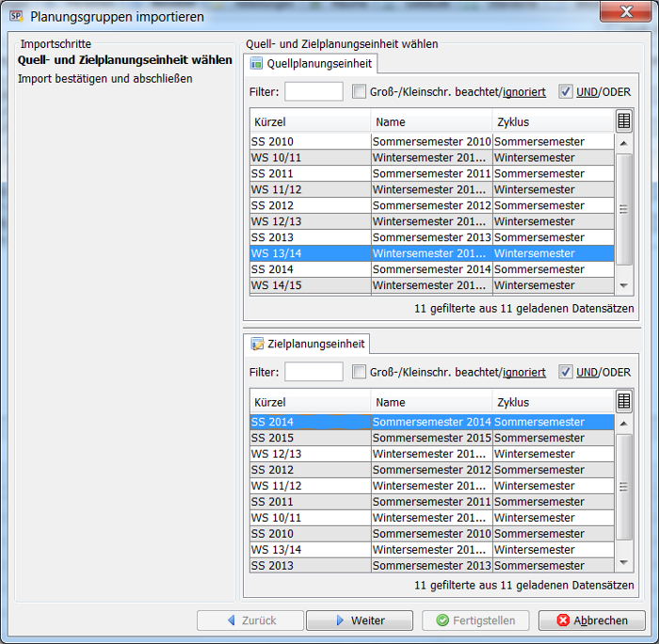659x644 pixels.
Task: Click the Weiter button
Action: pyautogui.click(x=360, y=620)
